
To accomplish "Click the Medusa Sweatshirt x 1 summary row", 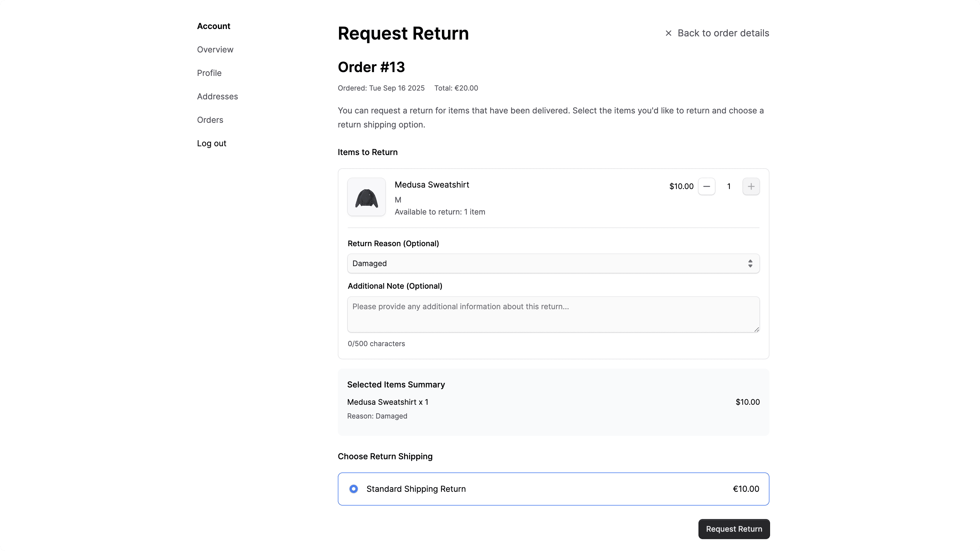I will click(x=388, y=402).
